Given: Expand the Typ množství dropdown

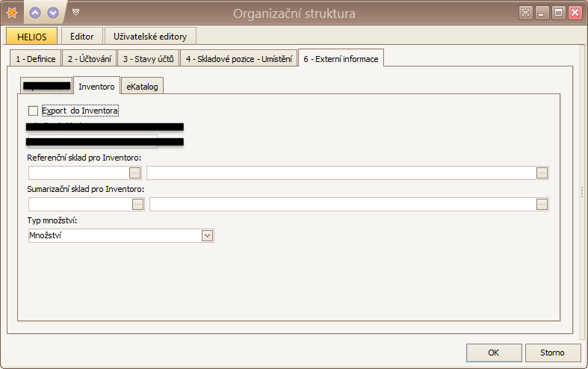Looking at the screenshot, I should [207, 235].
